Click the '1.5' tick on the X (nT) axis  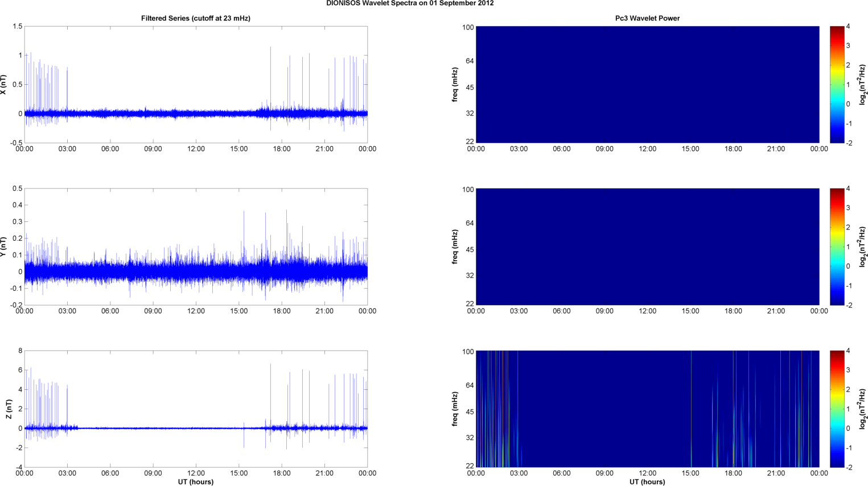[x=17, y=27]
